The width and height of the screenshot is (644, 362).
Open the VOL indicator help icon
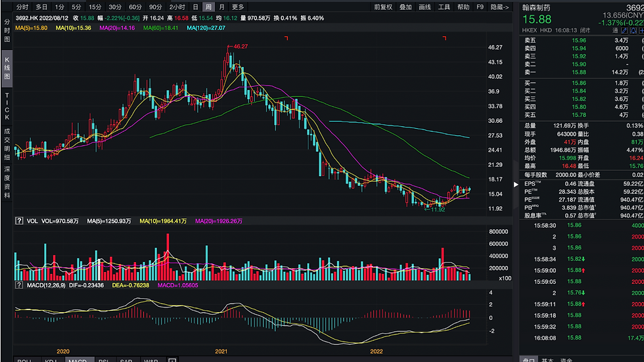point(19,221)
